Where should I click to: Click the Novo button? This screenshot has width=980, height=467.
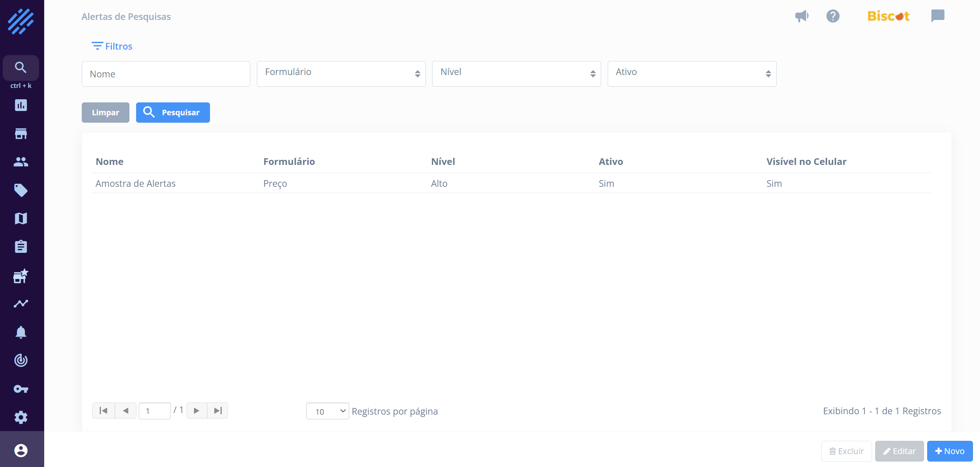click(x=949, y=451)
